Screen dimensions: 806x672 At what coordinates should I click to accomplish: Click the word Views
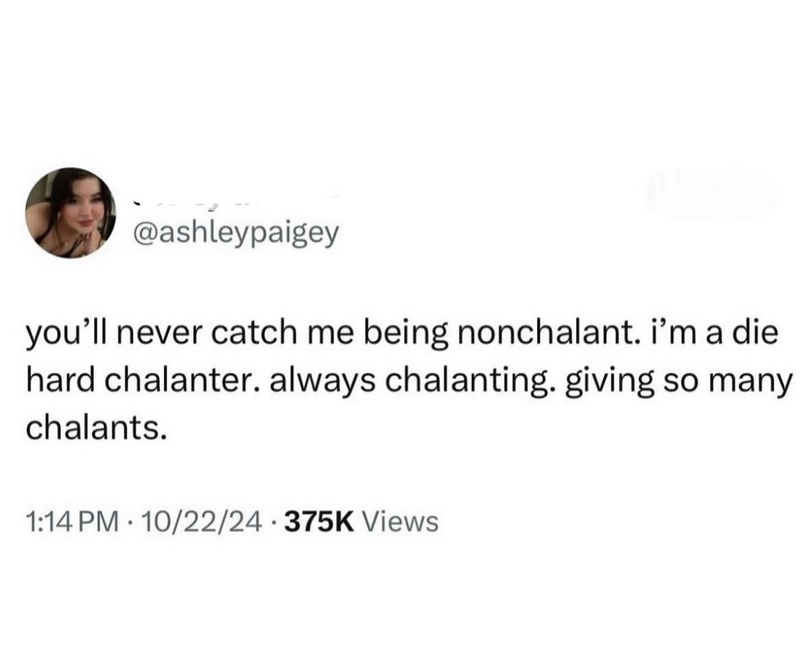(401, 522)
